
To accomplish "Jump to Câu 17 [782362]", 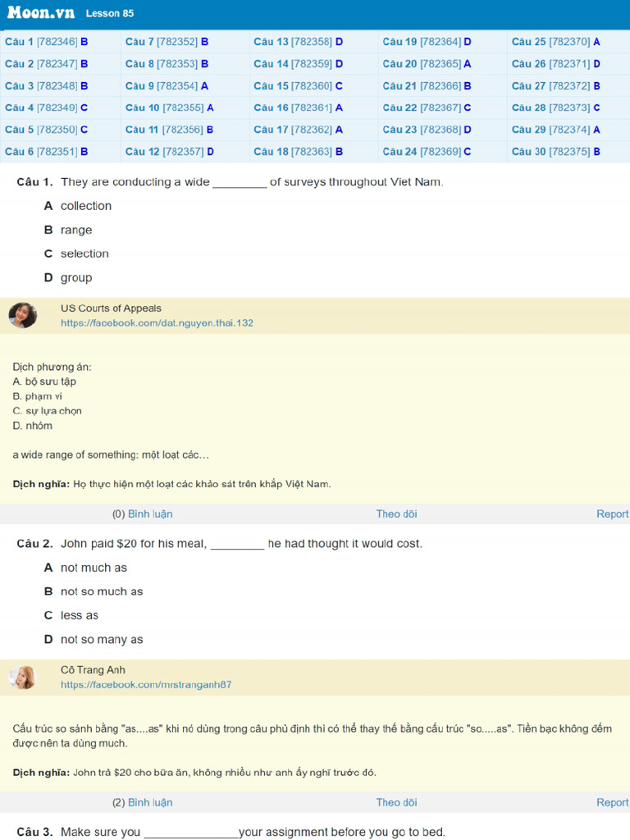I will [x=299, y=130].
